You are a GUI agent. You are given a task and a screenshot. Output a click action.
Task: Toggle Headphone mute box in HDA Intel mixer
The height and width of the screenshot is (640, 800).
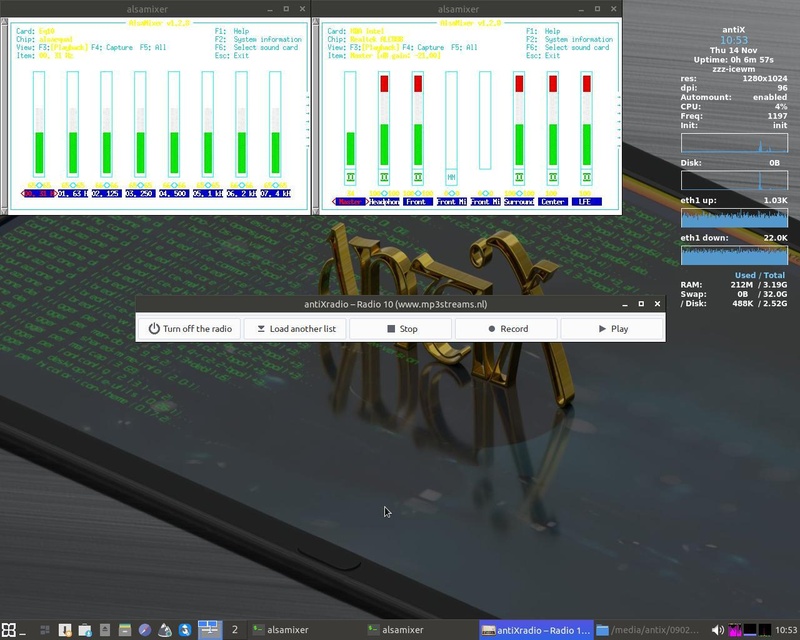pos(384,178)
